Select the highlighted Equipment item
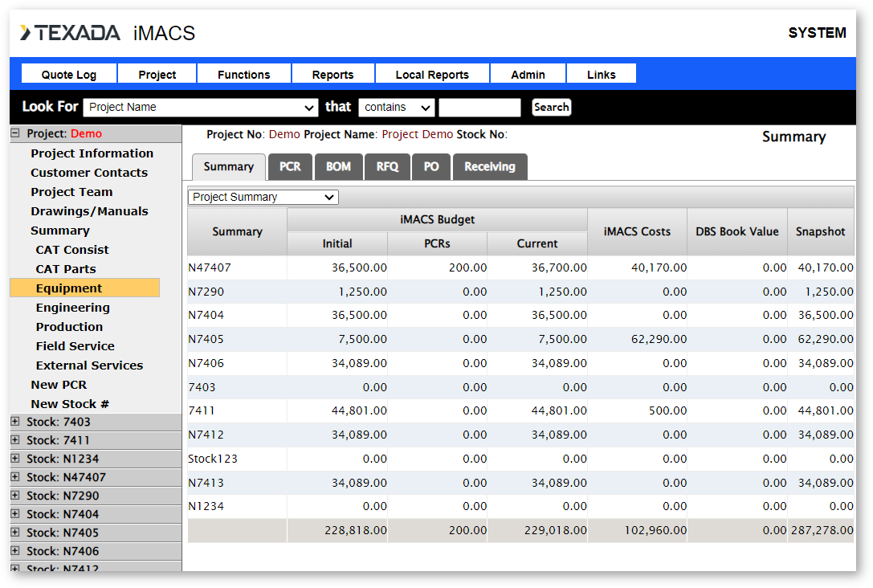The height and width of the screenshot is (588, 873). tap(84, 288)
